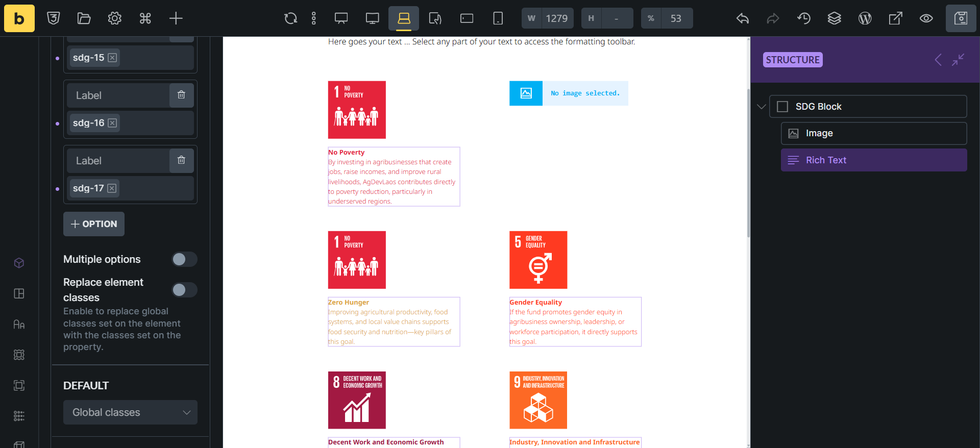Click the No Poverty rich text block
The image size is (980, 448).
394,177
